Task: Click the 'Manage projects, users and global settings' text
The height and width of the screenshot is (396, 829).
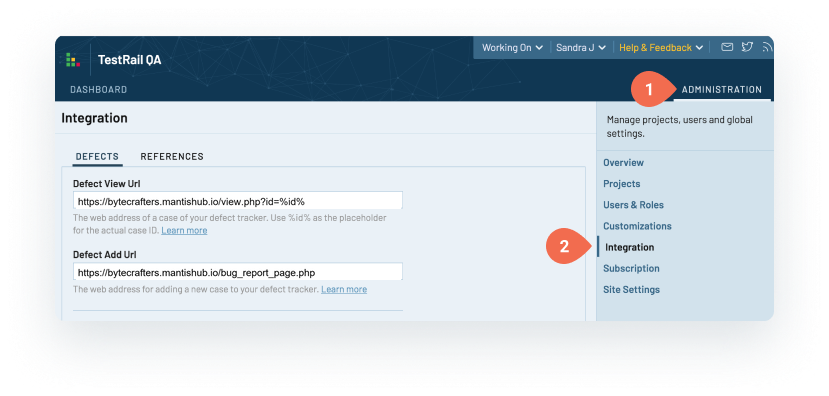Action: 679,127
